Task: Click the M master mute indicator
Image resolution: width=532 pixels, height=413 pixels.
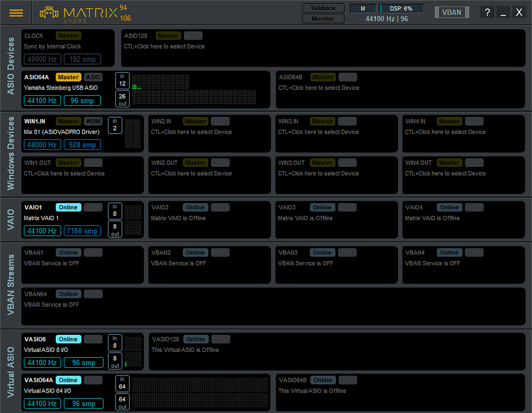Action: 362,8
